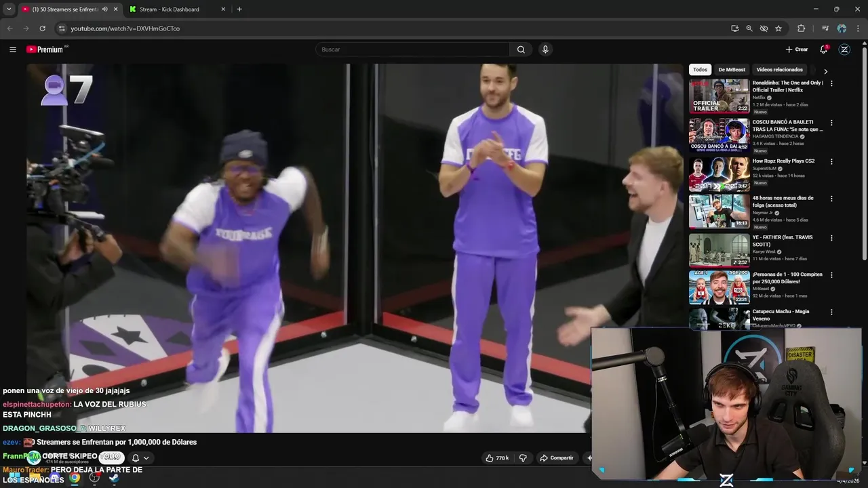Open the notifications bell in header
This screenshot has width=868, height=488.
pyautogui.click(x=823, y=49)
